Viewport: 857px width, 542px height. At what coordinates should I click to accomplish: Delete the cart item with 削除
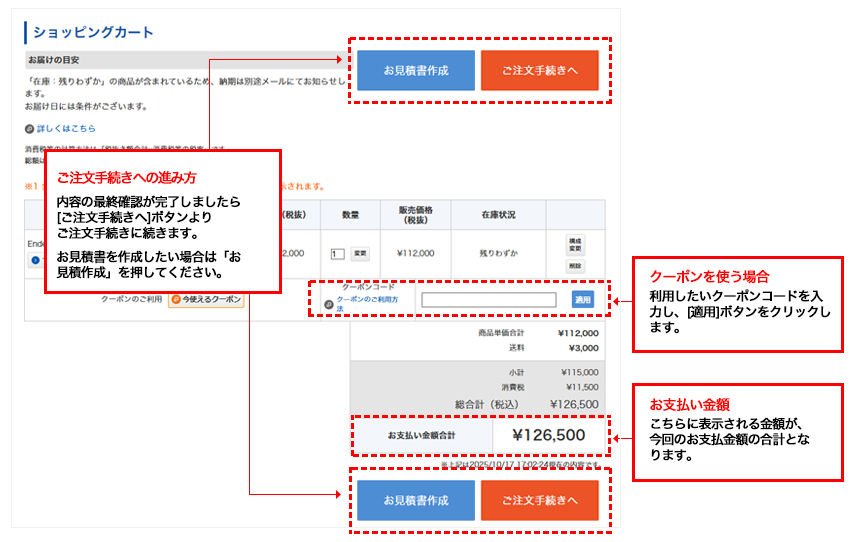click(575, 266)
